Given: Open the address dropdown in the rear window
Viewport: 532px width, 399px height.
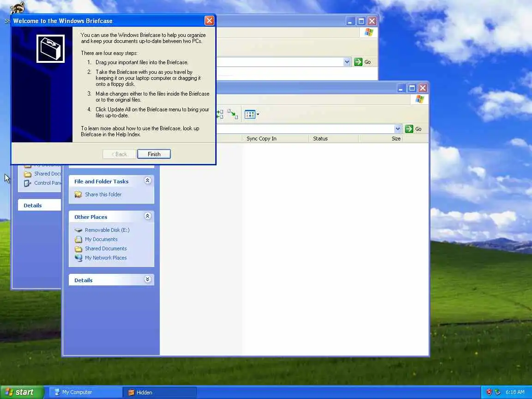Looking at the screenshot, I should pos(347,62).
